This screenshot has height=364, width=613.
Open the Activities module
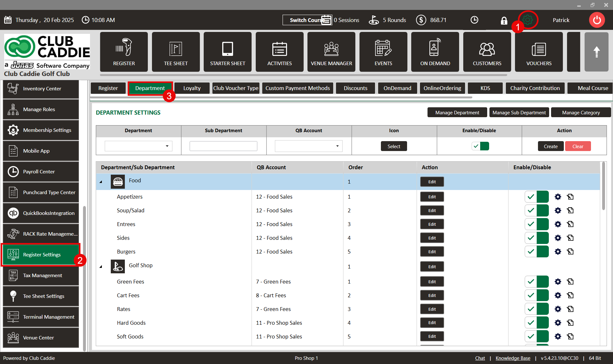pyautogui.click(x=280, y=52)
